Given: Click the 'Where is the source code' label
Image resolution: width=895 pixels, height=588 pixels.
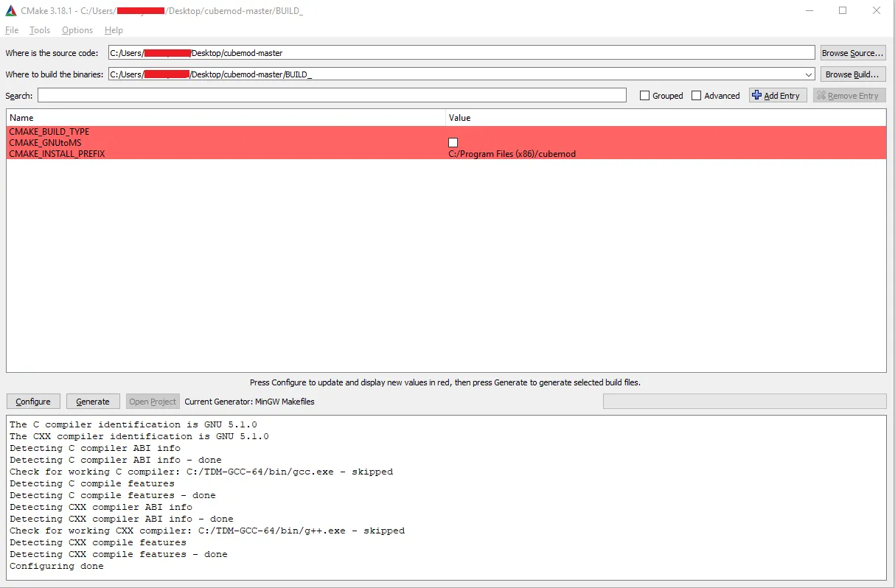Looking at the screenshot, I should [x=52, y=53].
